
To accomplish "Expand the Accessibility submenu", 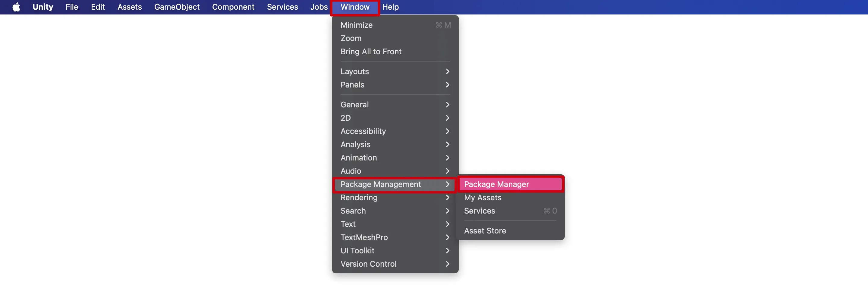I will tap(395, 131).
